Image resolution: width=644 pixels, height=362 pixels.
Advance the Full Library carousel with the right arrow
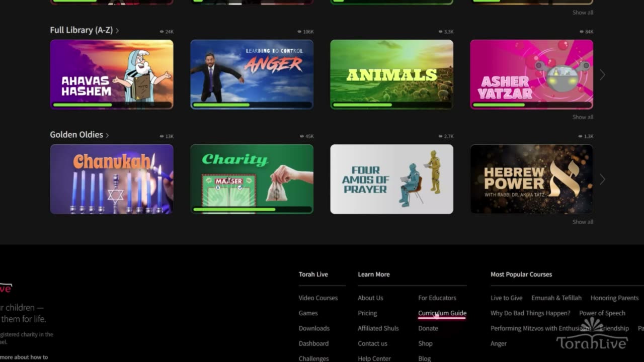(x=602, y=75)
